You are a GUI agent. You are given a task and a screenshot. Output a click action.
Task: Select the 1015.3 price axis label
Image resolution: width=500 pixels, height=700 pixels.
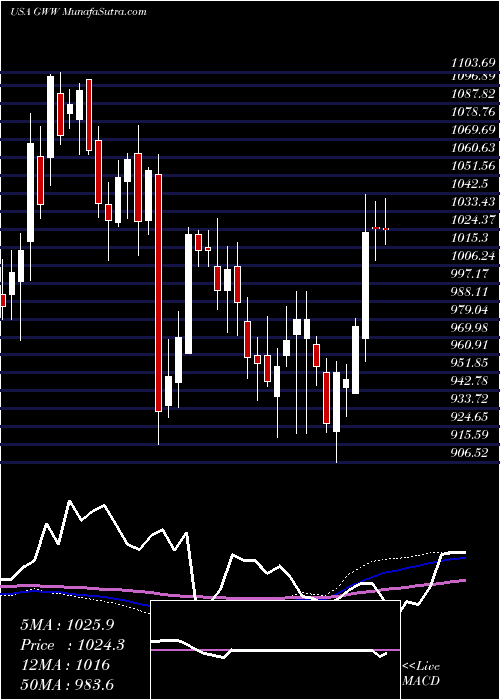(470, 238)
